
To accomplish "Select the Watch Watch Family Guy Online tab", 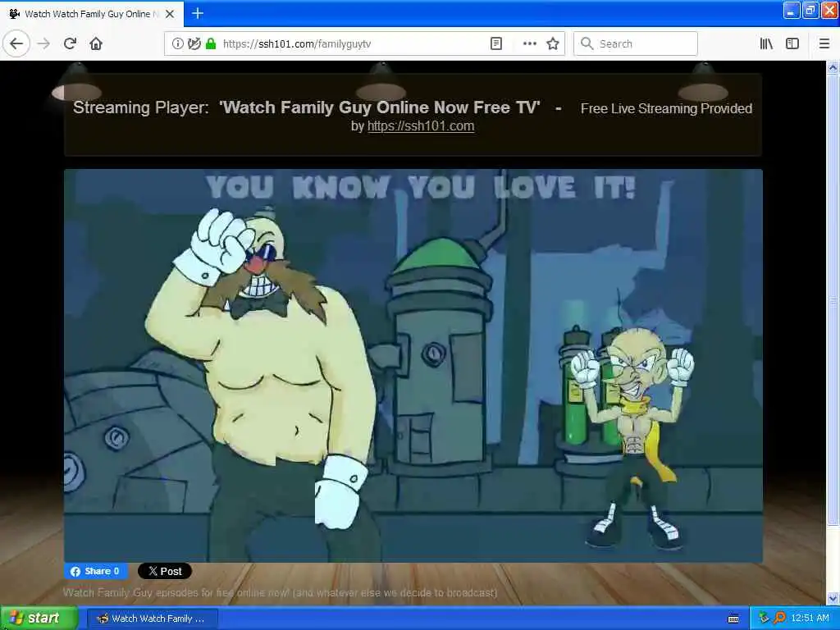I will tap(91, 14).
